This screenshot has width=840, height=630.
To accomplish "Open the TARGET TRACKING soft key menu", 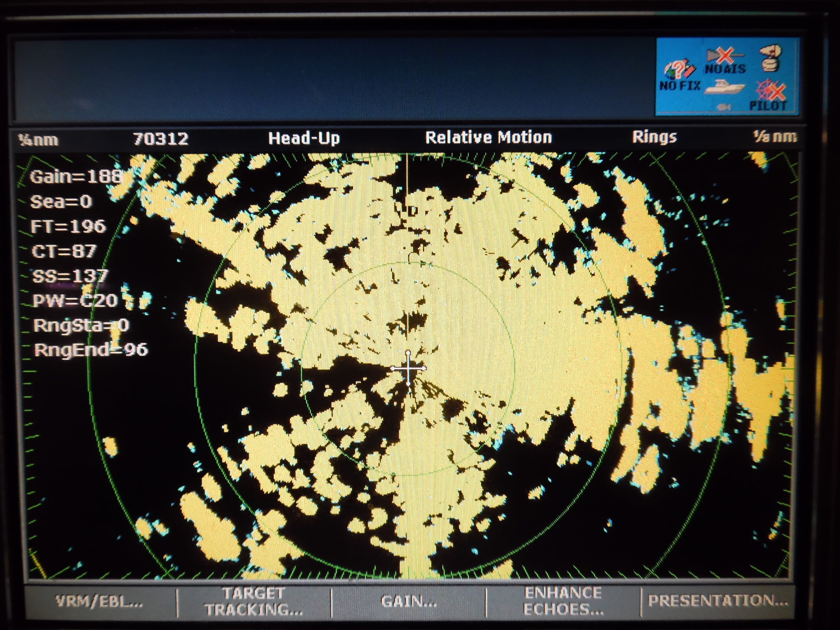I will click(x=254, y=602).
